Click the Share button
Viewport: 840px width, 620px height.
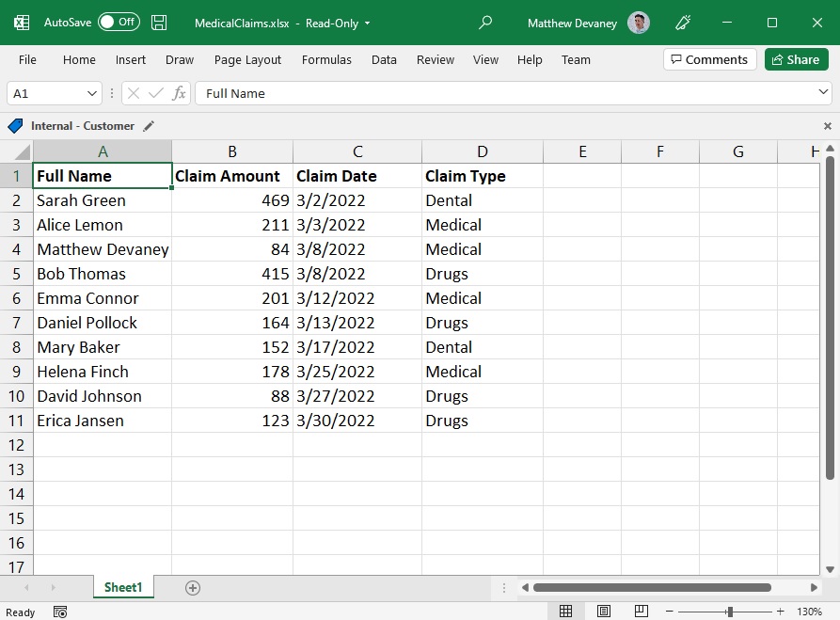click(x=796, y=59)
